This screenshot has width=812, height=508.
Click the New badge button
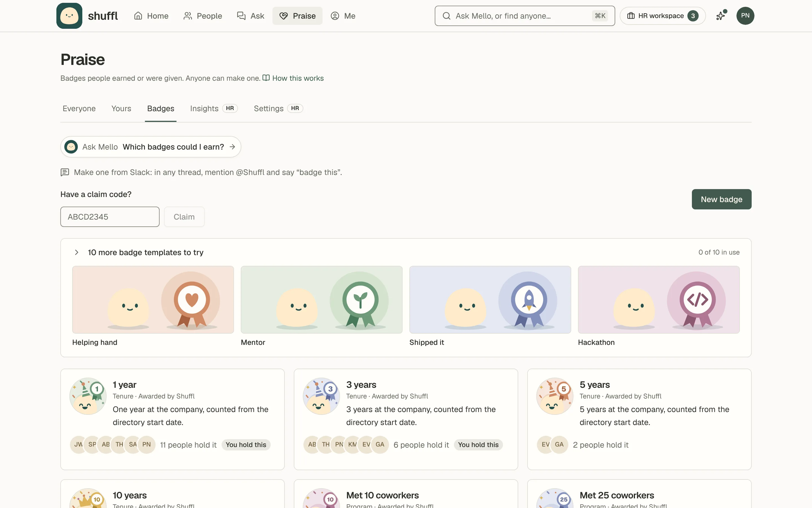[x=721, y=199]
